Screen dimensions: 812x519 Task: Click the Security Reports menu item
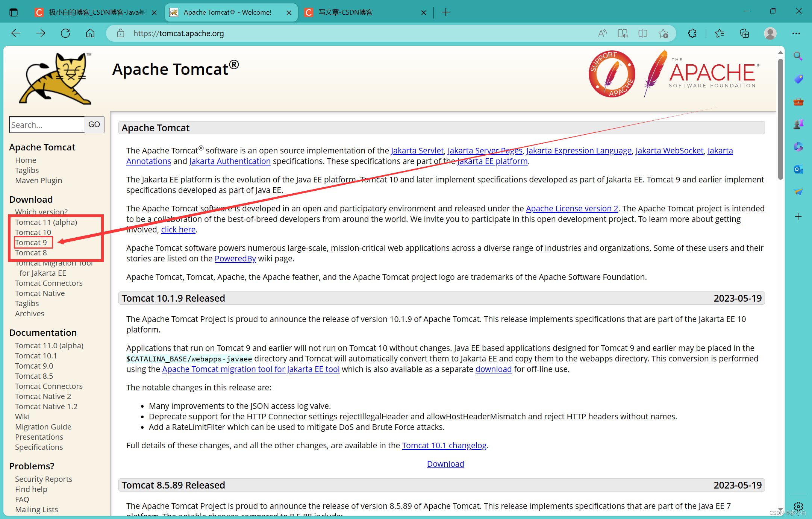pos(44,478)
